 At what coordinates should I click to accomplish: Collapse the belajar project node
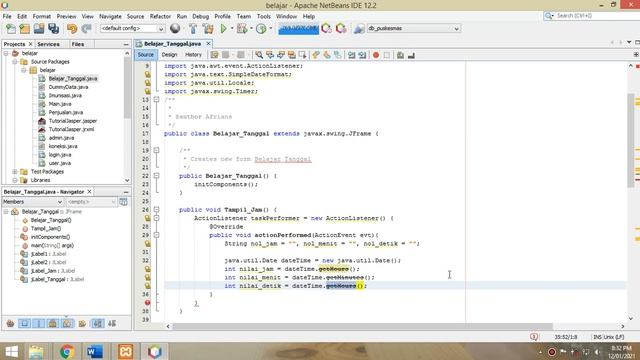(6, 53)
